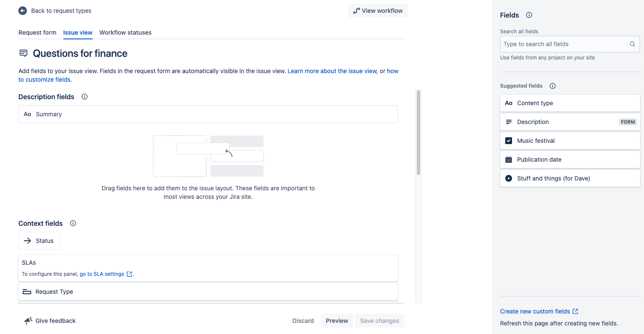644x334 pixels.
Task: Open Learn more about the issue view link
Action: coord(332,71)
